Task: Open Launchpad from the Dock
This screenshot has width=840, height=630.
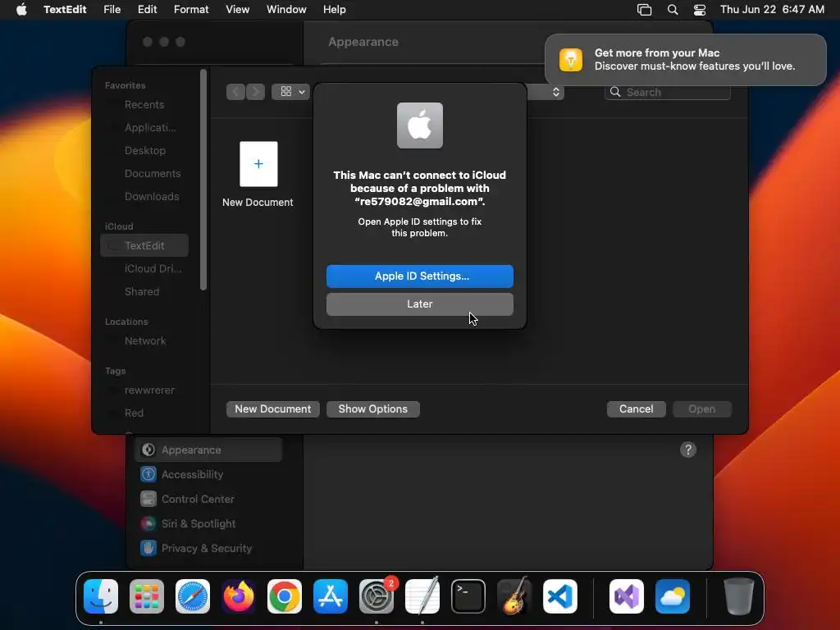Action: pyautogui.click(x=147, y=596)
